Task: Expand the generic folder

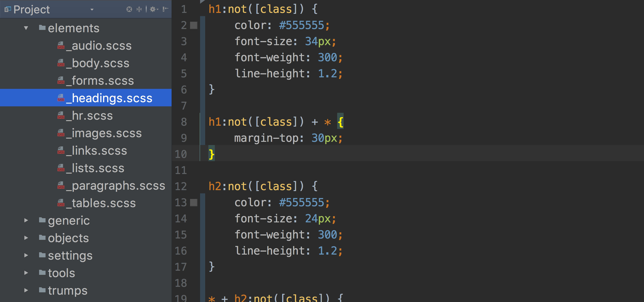Action: point(26,220)
